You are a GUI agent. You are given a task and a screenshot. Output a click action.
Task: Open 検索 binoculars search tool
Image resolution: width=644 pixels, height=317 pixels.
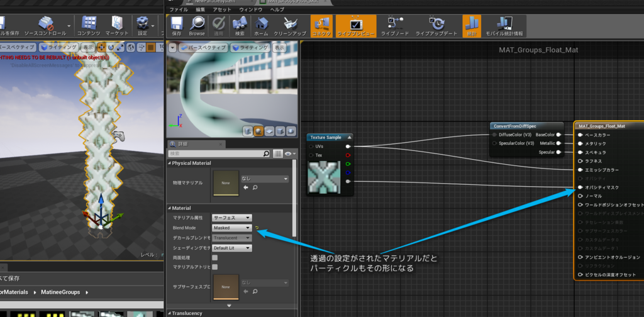pyautogui.click(x=240, y=26)
